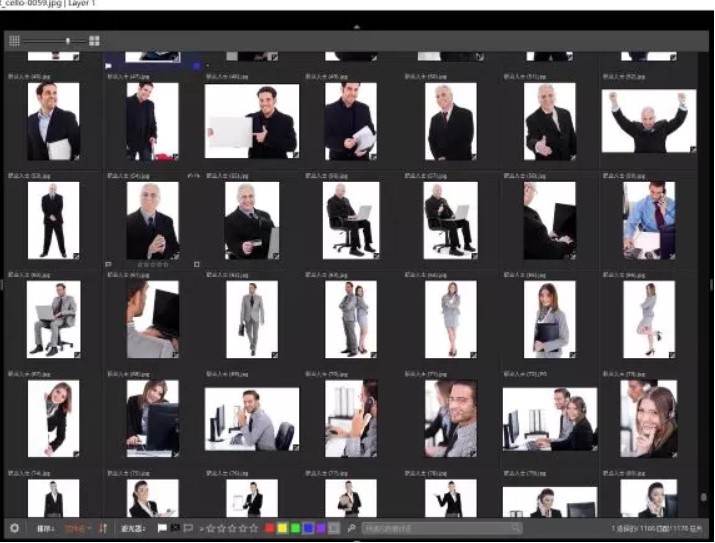Reverse sort direction with the arrows icon
The width and height of the screenshot is (715, 543).
click(102, 528)
